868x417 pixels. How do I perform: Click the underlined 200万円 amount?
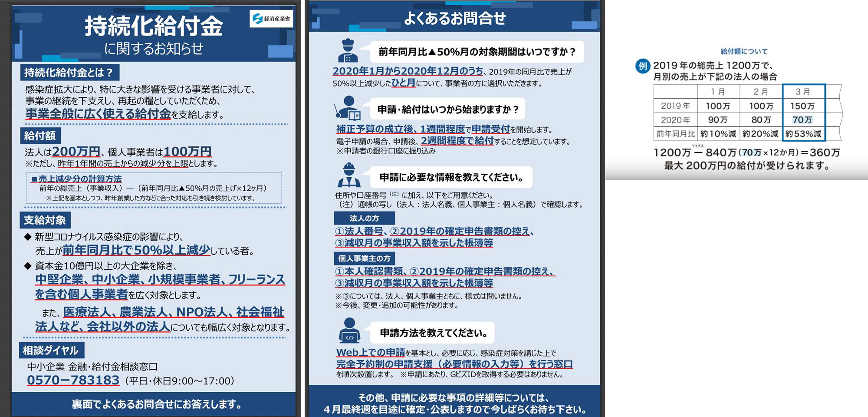(76, 152)
